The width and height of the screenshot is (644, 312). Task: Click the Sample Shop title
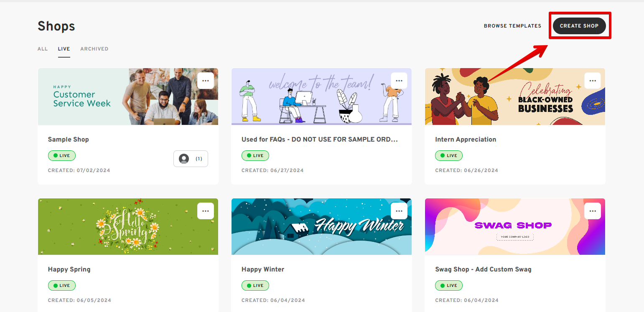tap(69, 140)
